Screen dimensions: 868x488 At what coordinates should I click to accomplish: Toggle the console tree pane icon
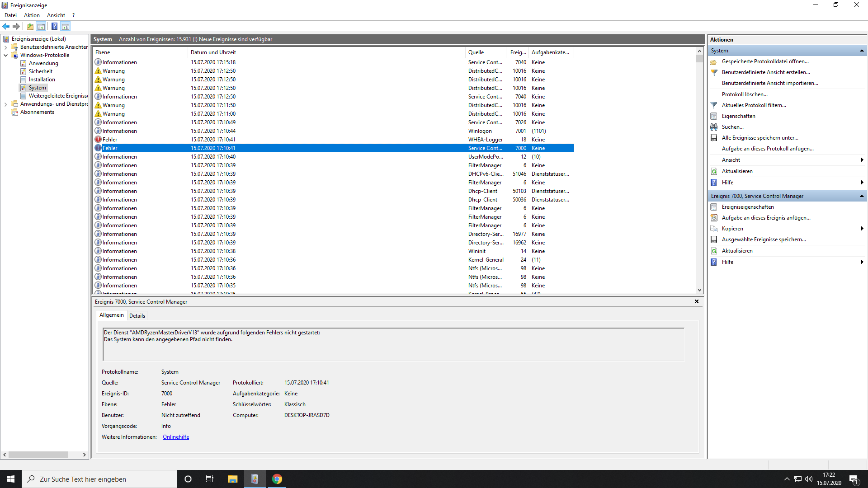point(41,26)
